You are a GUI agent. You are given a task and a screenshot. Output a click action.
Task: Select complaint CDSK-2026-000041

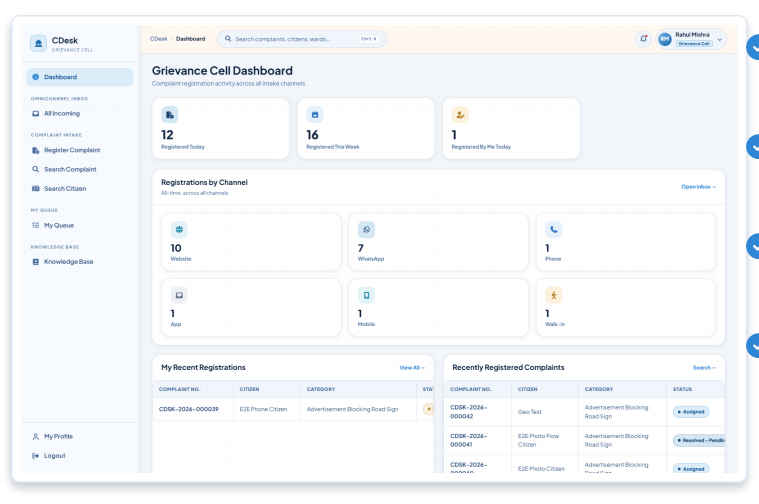[469, 440]
